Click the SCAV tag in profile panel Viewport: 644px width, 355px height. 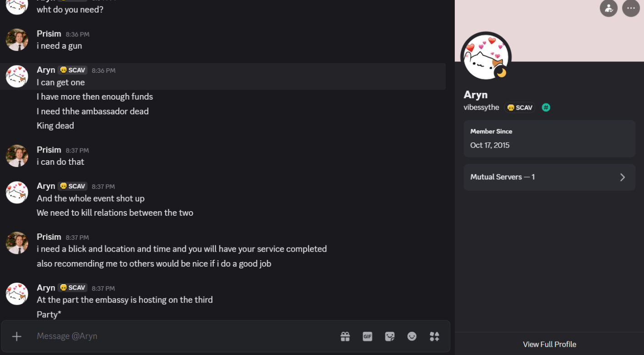tap(519, 107)
